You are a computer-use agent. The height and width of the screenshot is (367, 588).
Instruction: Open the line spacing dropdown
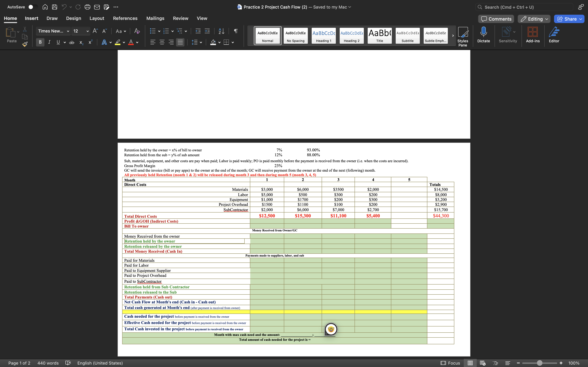[x=201, y=42]
